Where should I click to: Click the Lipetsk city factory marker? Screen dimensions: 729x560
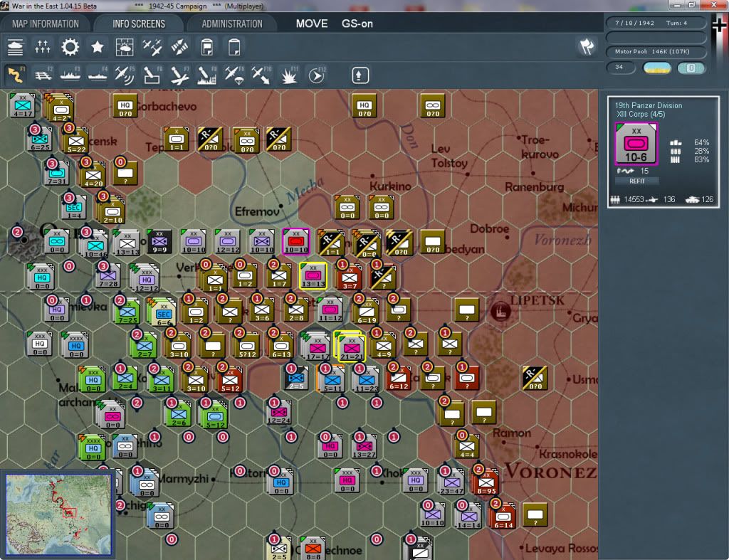pyautogui.click(x=500, y=310)
